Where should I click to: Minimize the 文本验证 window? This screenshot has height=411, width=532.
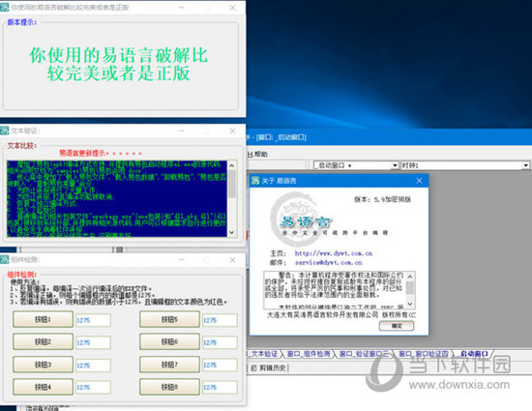[182, 131]
